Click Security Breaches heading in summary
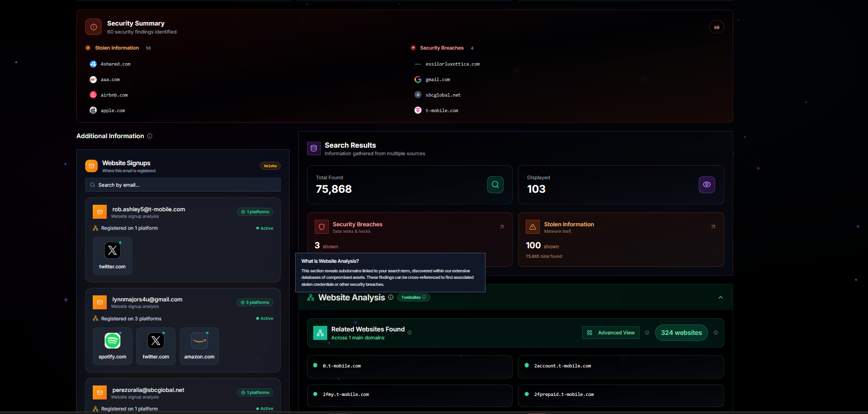Viewport: 868px width, 414px height. click(442, 48)
